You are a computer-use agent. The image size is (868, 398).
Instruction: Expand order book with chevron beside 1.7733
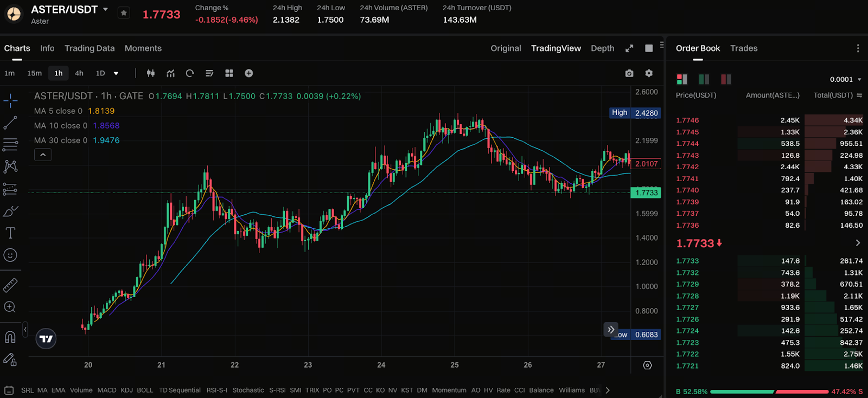click(858, 243)
